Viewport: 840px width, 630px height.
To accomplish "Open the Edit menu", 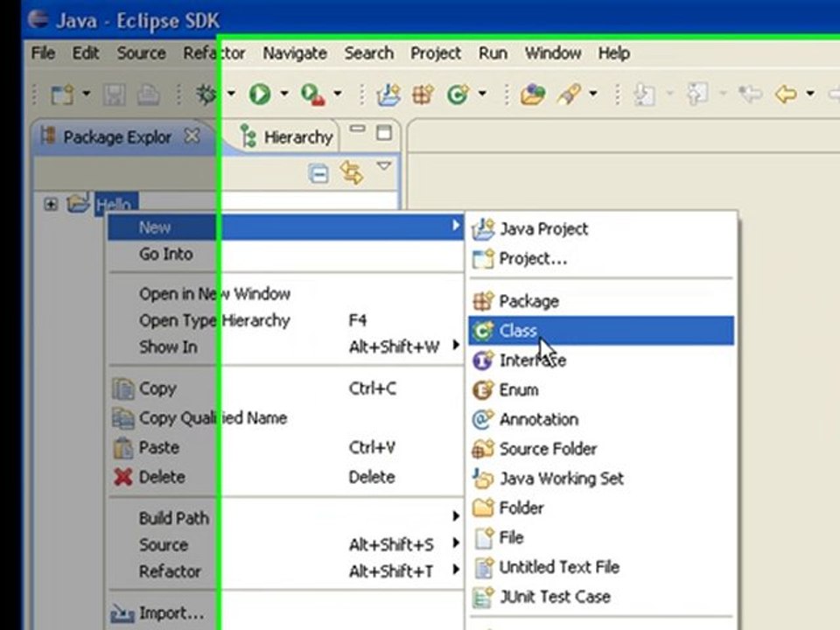I will 86,53.
